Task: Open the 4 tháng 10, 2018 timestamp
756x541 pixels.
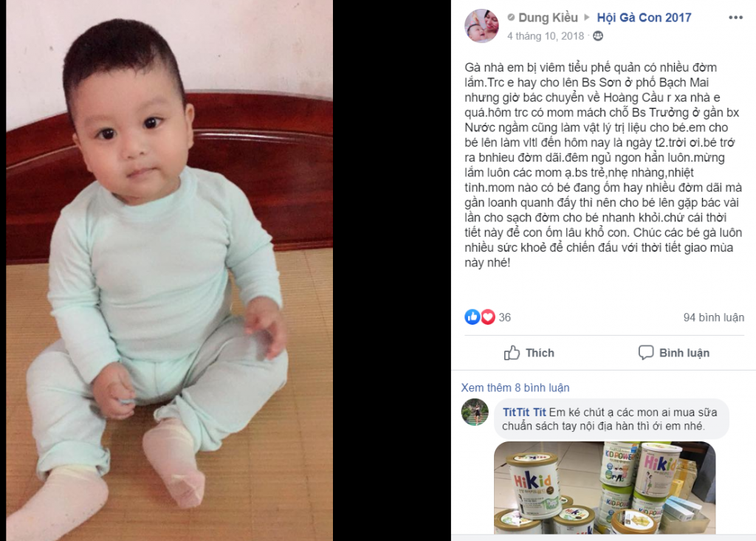Action: pos(546,36)
